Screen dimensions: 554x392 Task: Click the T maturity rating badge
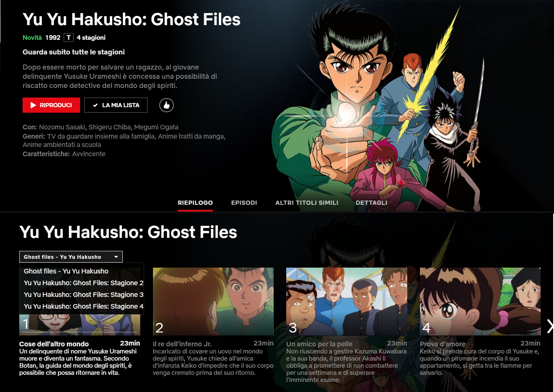tap(69, 37)
